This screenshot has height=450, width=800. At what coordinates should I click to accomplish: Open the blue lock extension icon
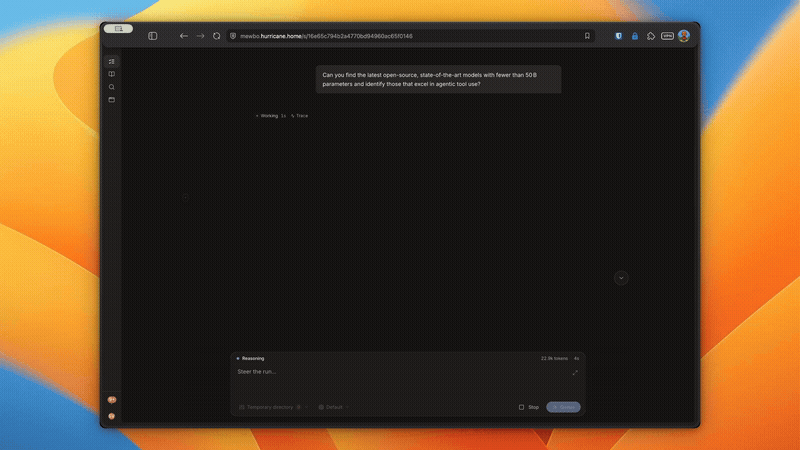pyautogui.click(x=635, y=36)
